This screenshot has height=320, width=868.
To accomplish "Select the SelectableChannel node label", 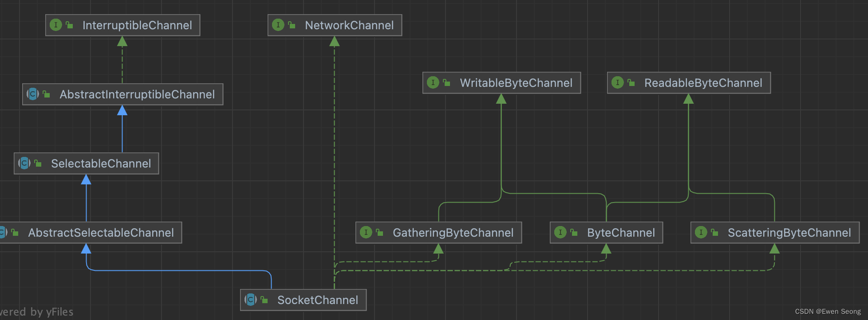I will point(101,164).
